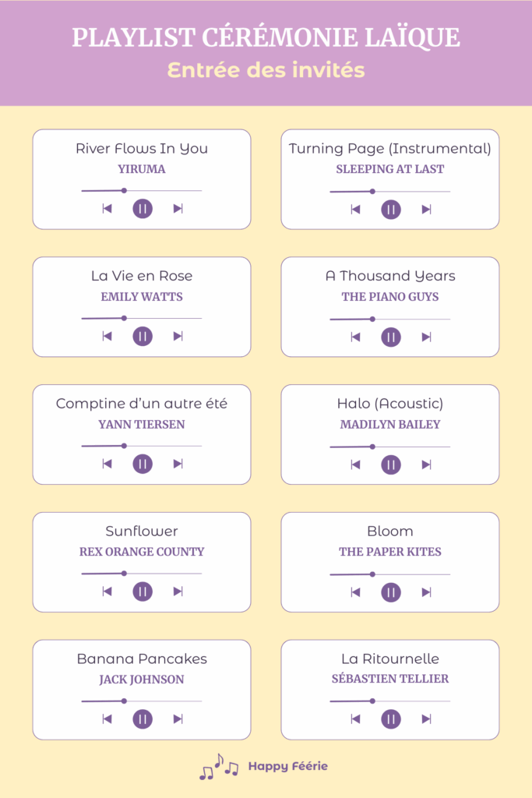Go to previous track on La Vie en Rose
532x798 pixels.
click(107, 336)
